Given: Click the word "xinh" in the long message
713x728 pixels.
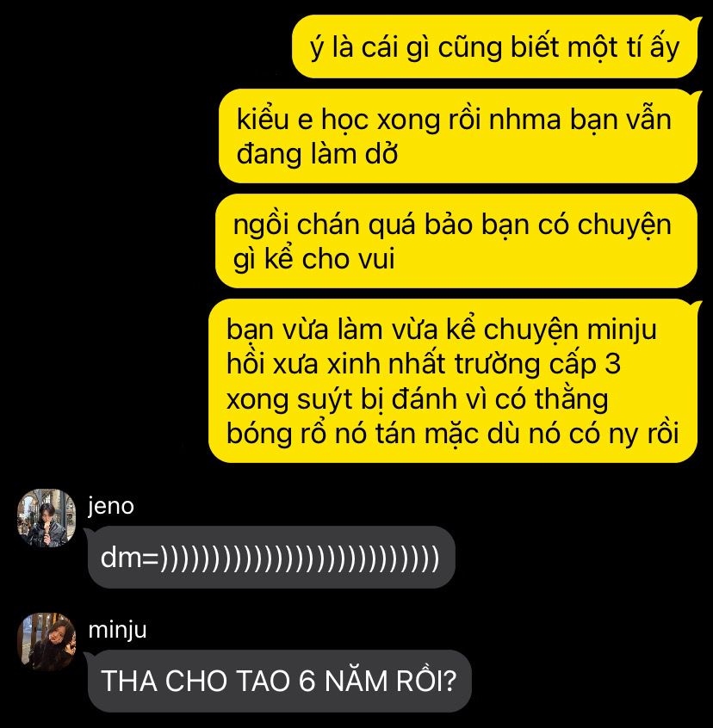Looking at the screenshot, I should 355,364.
